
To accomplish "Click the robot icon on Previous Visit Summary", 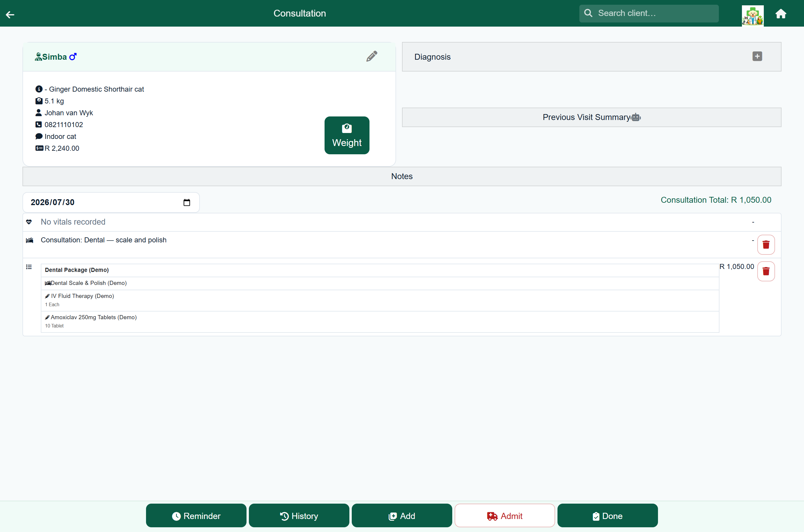I will tap(636, 117).
